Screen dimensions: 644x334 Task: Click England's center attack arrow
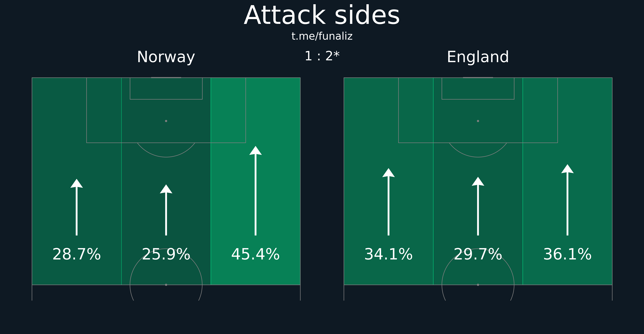(x=478, y=206)
